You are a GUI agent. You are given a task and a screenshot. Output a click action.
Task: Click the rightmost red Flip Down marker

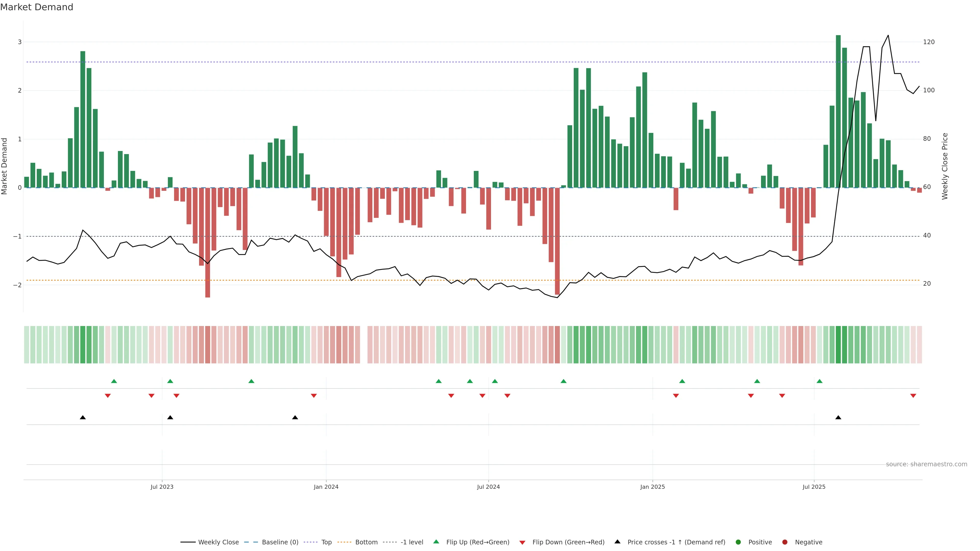coord(913,396)
